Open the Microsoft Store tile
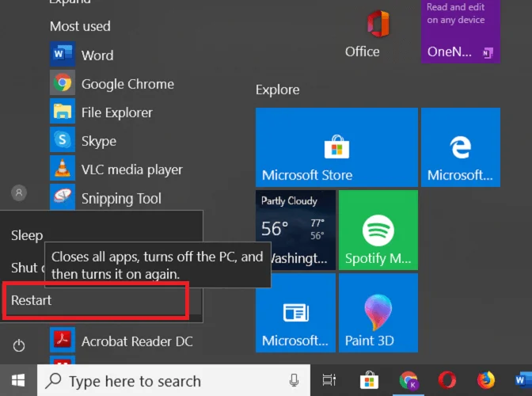The width and height of the screenshot is (532, 396). point(336,147)
